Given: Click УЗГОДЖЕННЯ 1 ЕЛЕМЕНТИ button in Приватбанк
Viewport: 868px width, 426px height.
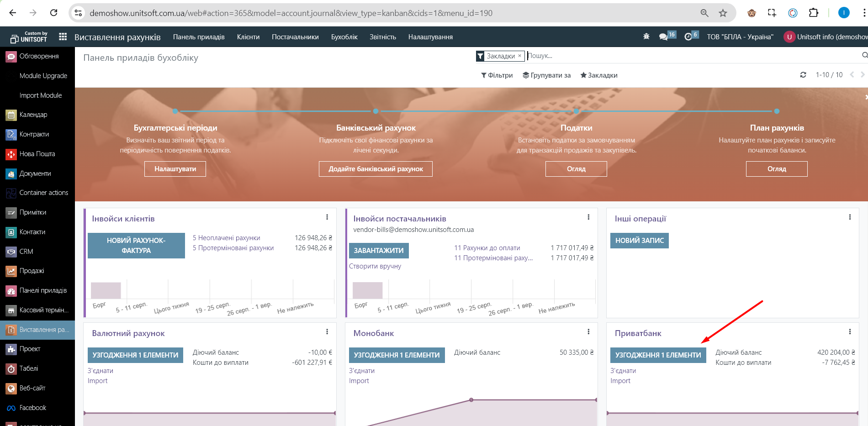Looking at the screenshot, I should coord(658,355).
